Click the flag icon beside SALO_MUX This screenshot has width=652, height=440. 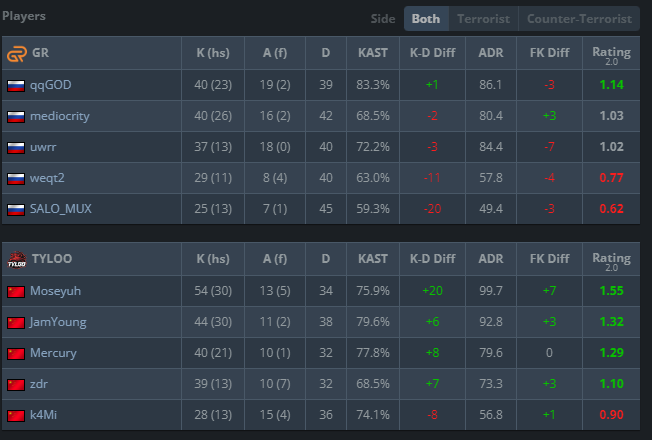(16, 210)
